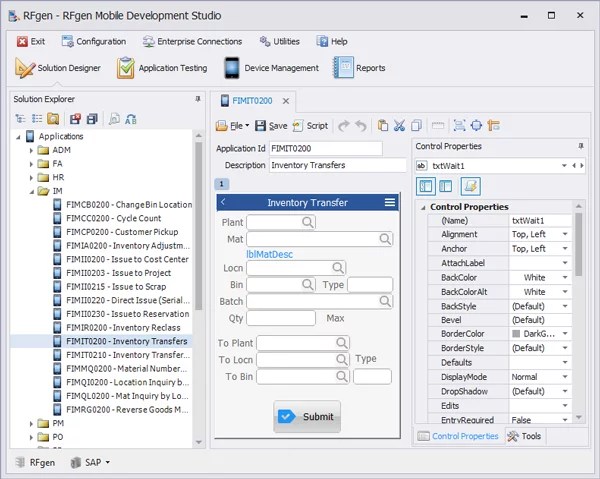This screenshot has height=479, width=600.
Task: Click the center target icon in toolbar
Action: coord(476,125)
